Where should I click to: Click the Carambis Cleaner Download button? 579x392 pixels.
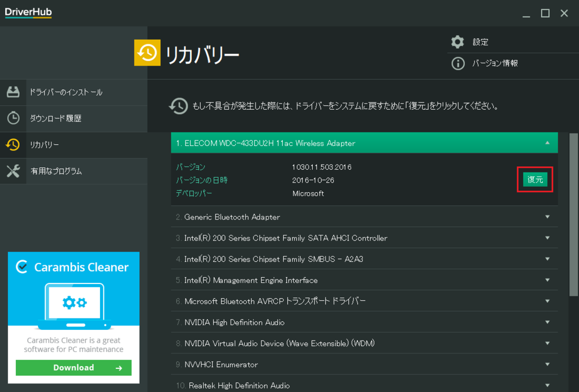(x=74, y=367)
